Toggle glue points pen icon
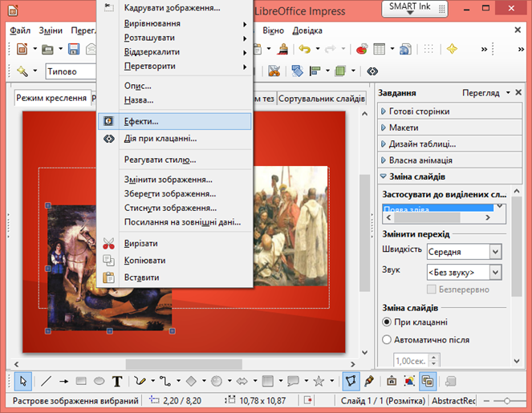Image resolution: width=532 pixels, height=413 pixels. [x=369, y=381]
